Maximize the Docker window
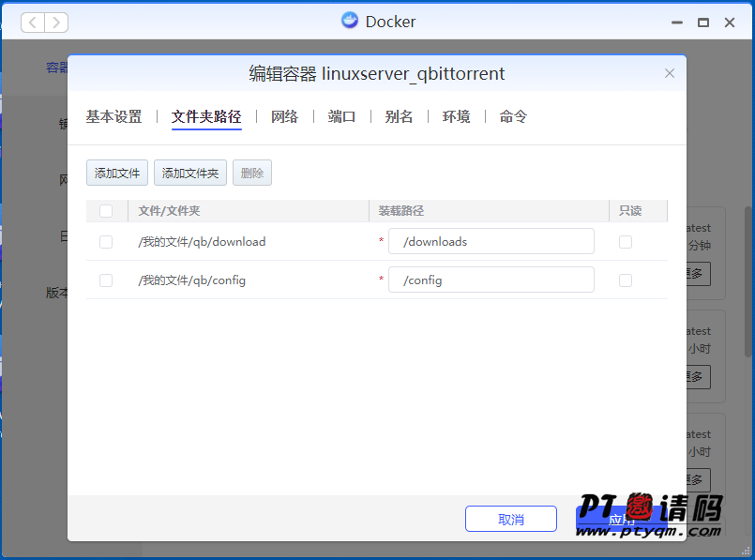 703,23
